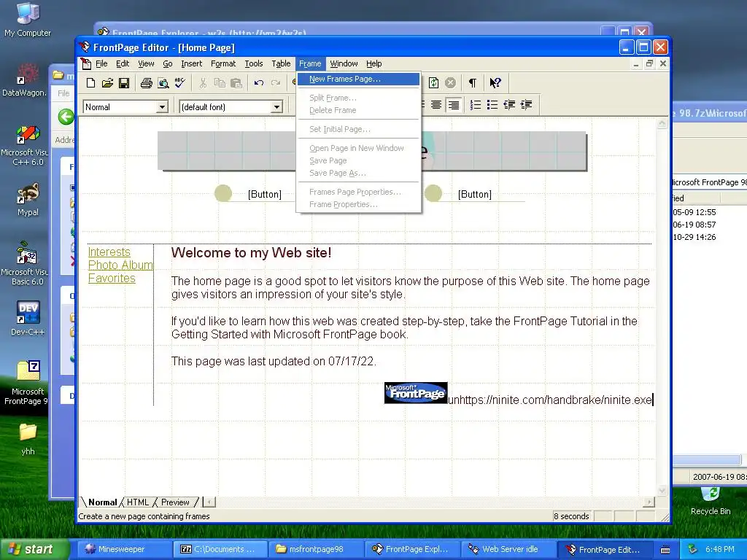This screenshot has height=560, width=747.
Task: Click the Undo arrow icon
Action: [x=259, y=83]
